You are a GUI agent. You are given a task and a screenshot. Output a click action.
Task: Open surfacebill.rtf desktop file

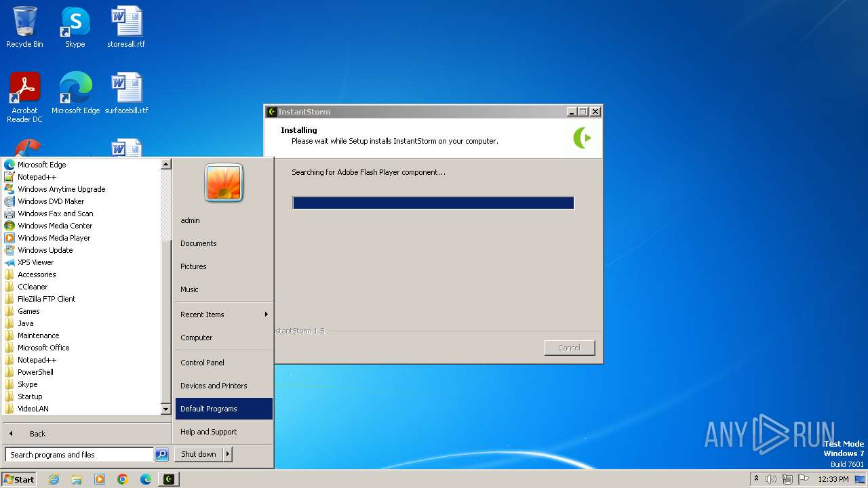coord(126,93)
